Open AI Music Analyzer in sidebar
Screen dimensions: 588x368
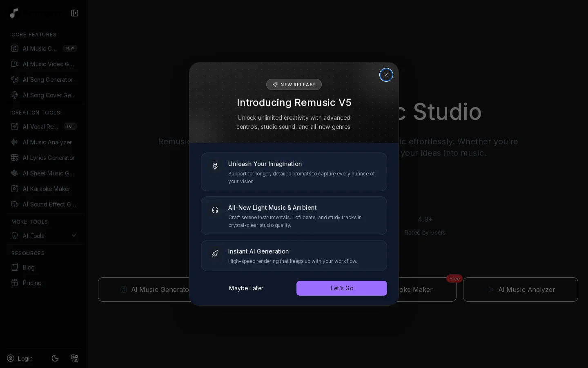point(44,142)
